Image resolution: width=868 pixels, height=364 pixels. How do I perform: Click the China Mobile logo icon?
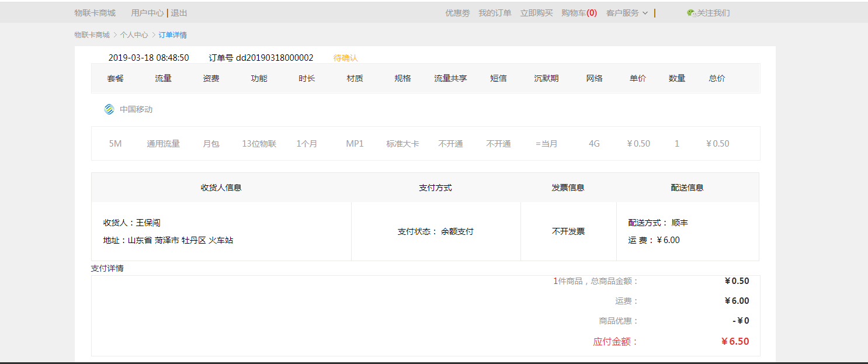point(109,109)
